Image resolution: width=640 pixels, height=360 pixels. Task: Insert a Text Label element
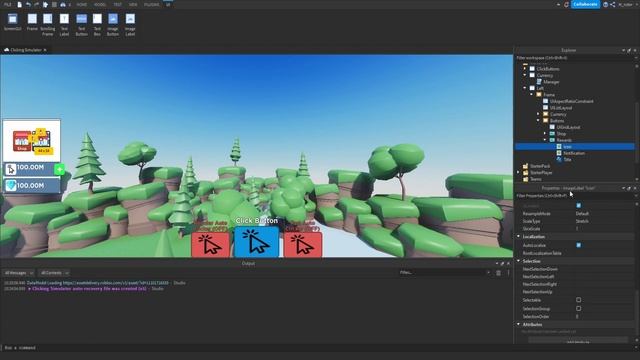tap(64, 24)
